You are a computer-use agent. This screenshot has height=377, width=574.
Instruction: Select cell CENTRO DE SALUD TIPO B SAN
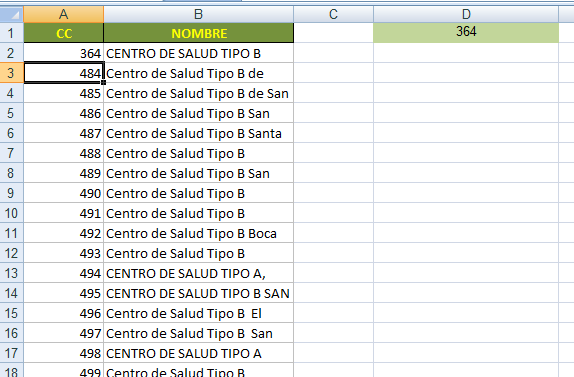coord(198,293)
